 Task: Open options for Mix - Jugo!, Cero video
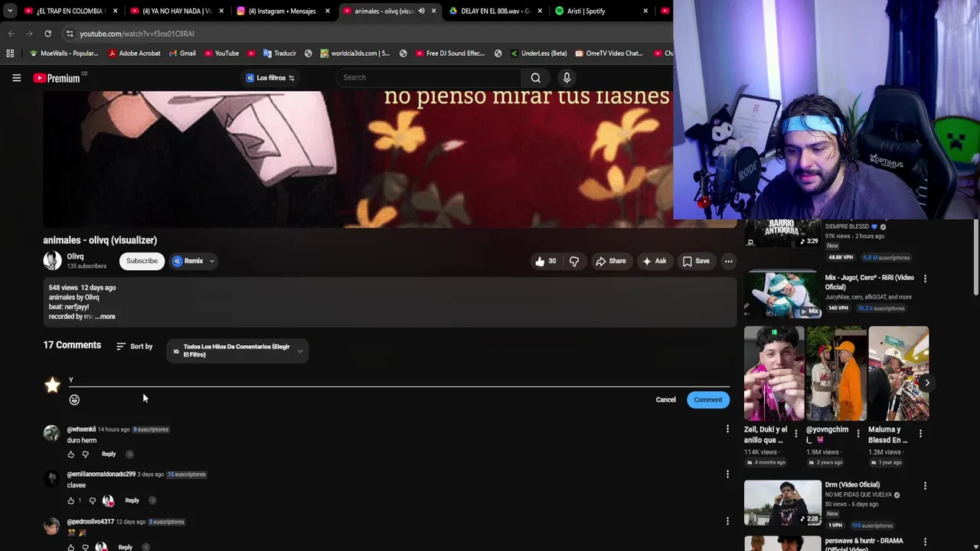click(925, 279)
